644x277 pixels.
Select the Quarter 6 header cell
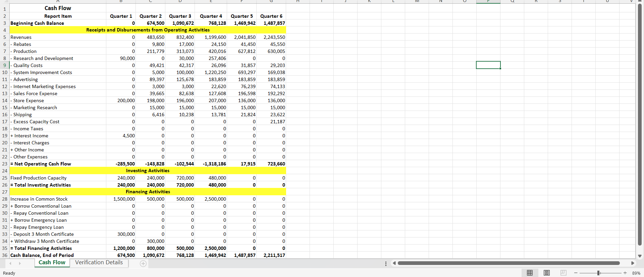point(271,16)
